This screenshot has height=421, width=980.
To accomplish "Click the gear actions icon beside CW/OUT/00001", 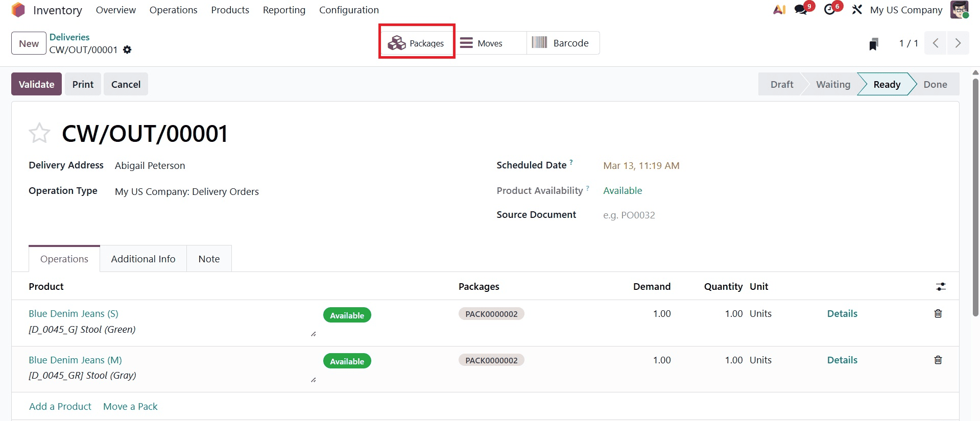I will [127, 49].
